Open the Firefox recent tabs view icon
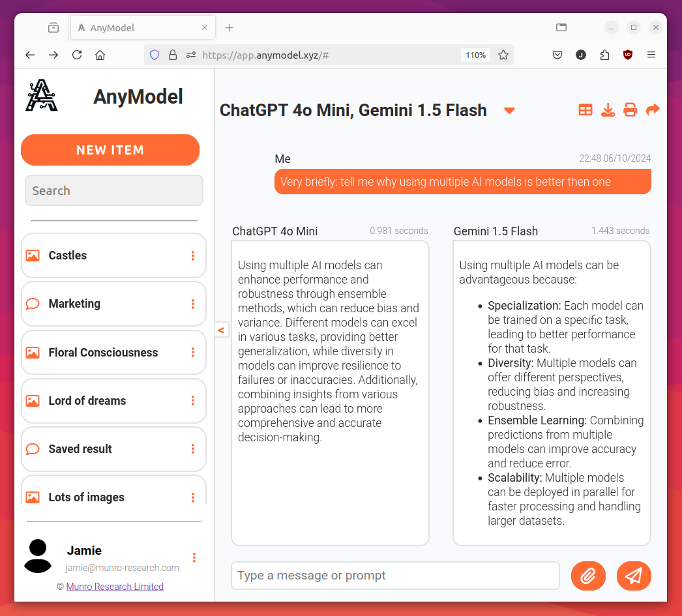The height and width of the screenshot is (616, 682). (53, 28)
